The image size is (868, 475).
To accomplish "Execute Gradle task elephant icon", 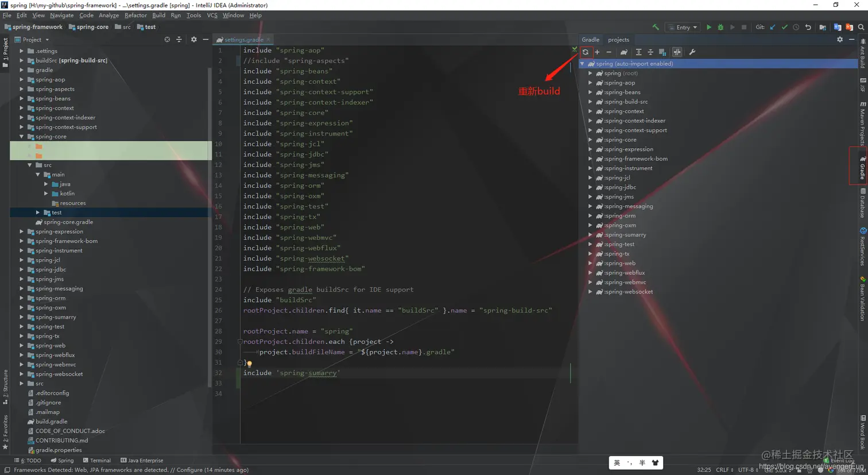I will tap(624, 52).
